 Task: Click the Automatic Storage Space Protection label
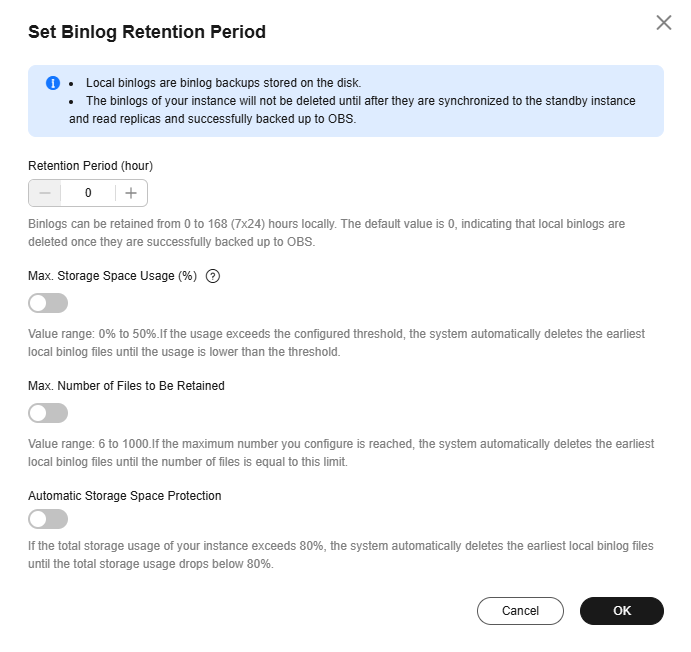coord(125,495)
